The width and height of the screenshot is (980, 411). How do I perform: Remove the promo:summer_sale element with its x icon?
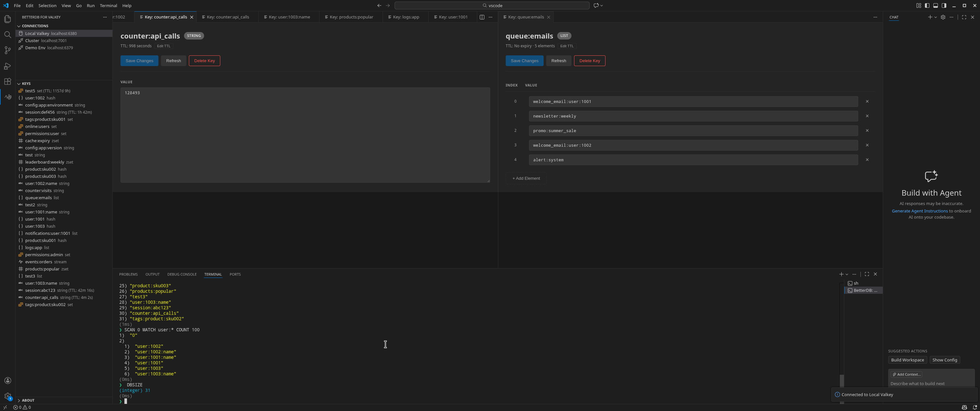point(867,131)
